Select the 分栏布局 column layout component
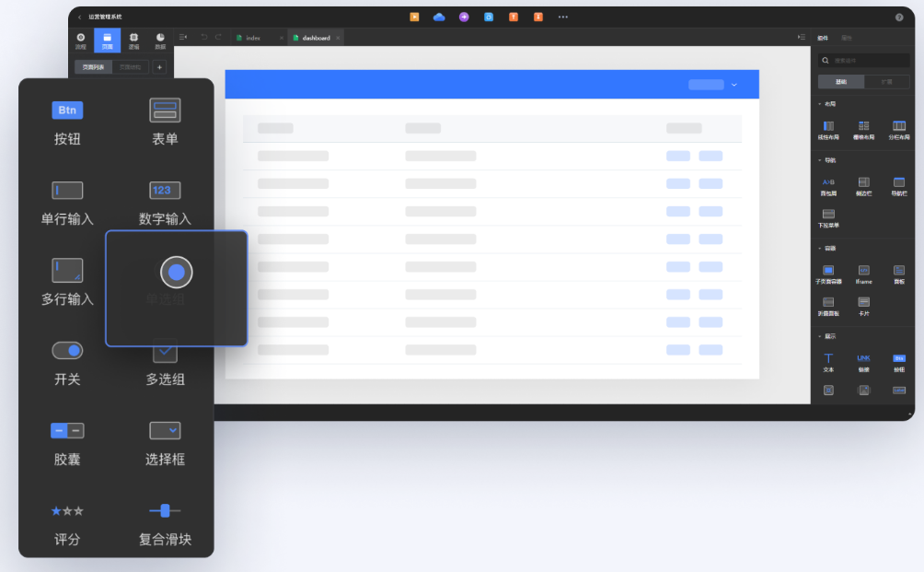 (x=899, y=130)
